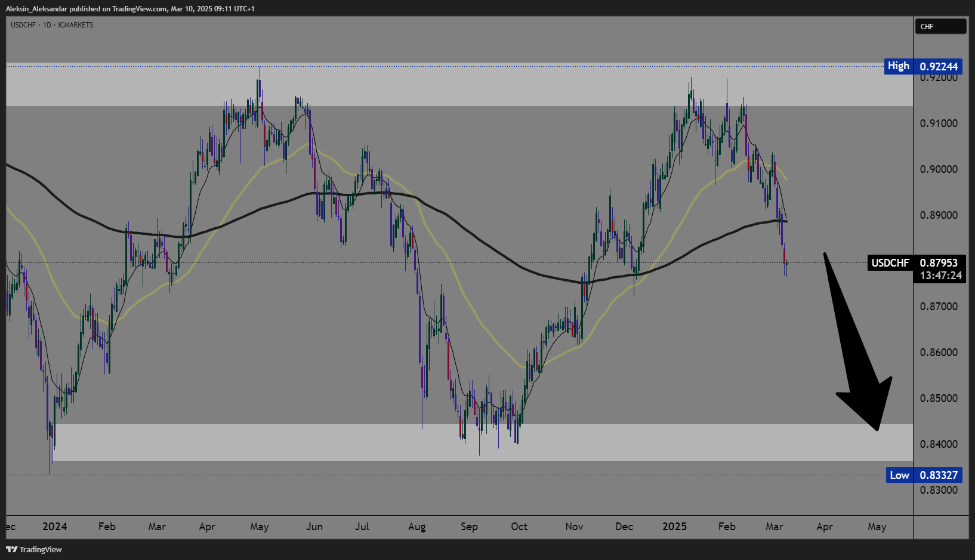The height and width of the screenshot is (560, 975).
Task: Click the 0.89000 price axis label
Action: [939, 215]
